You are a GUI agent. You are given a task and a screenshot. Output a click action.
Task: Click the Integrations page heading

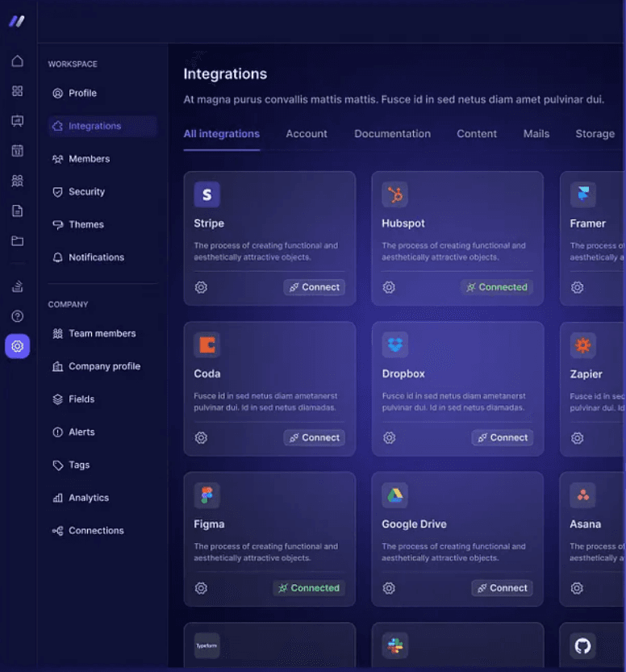pos(225,73)
